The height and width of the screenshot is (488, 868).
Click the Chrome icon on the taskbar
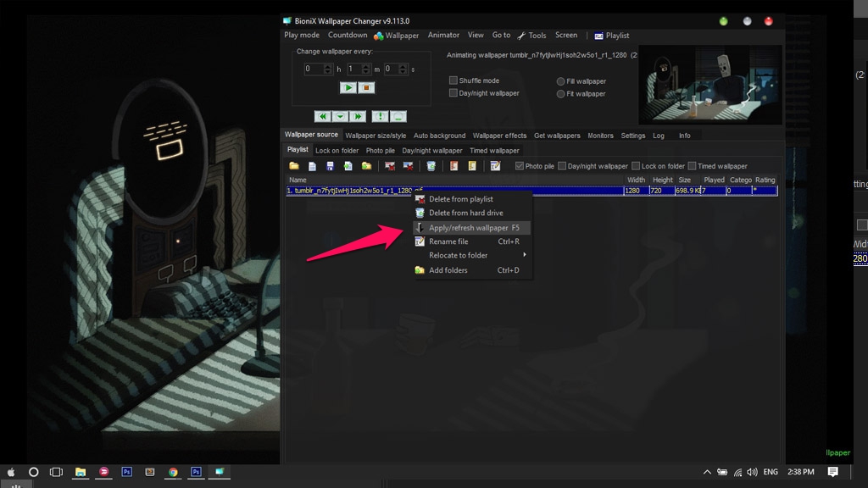click(173, 472)
